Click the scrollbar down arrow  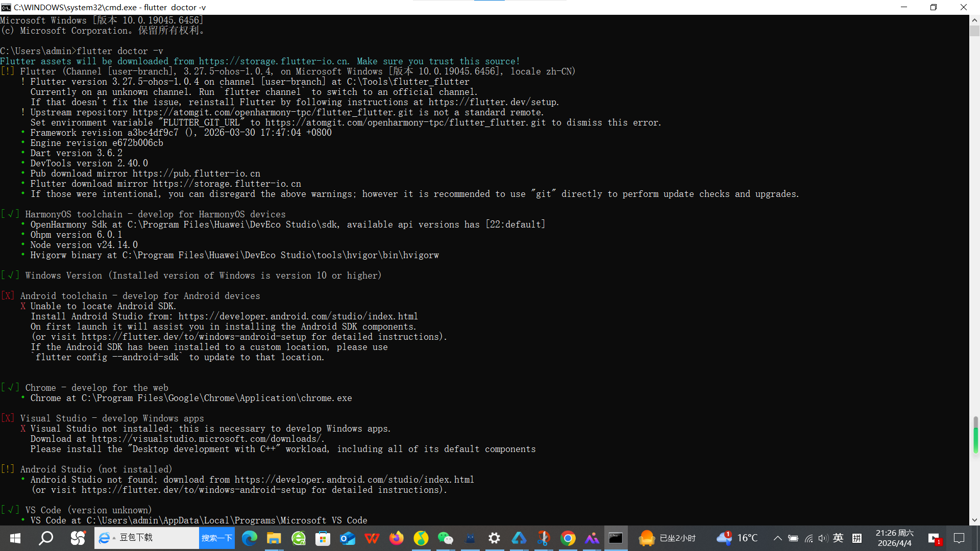pyautogui.click(x=974, y=520)
